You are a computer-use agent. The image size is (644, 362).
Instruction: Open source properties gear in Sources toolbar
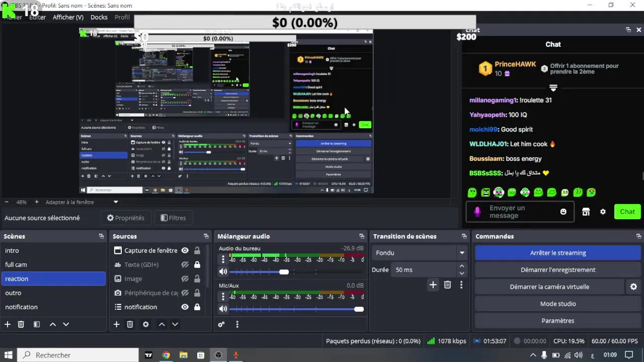pyautogui.click(x=146, y=324)
